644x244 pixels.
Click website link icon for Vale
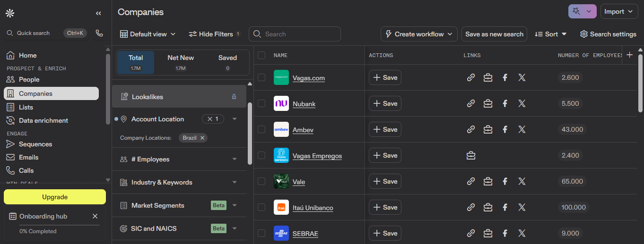(471, 181)
